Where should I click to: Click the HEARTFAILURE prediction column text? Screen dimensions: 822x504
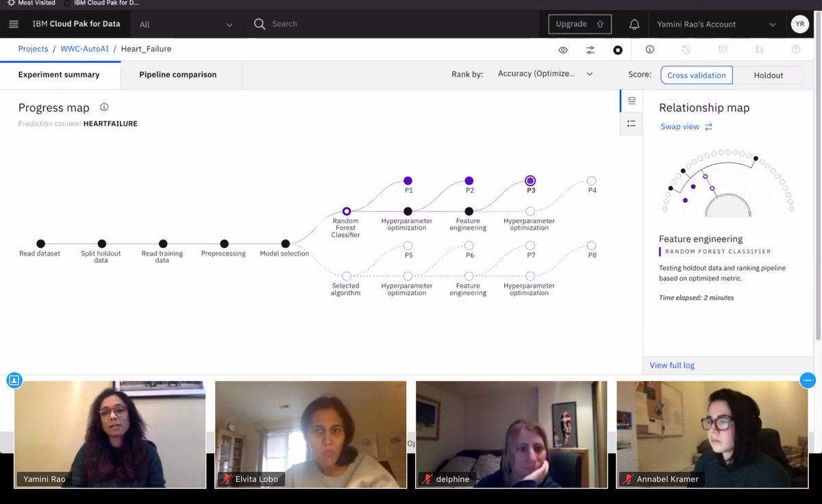pos(110,124)
